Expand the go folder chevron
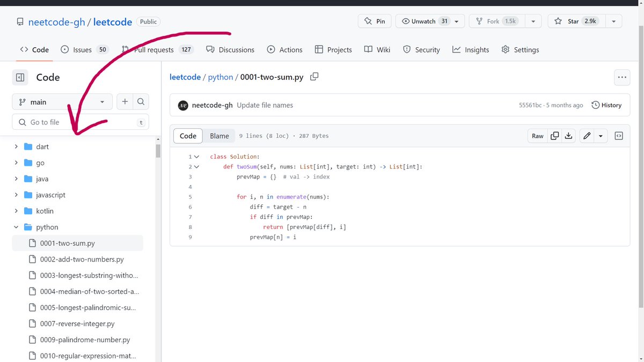644x362 pixels. (16, 162)
